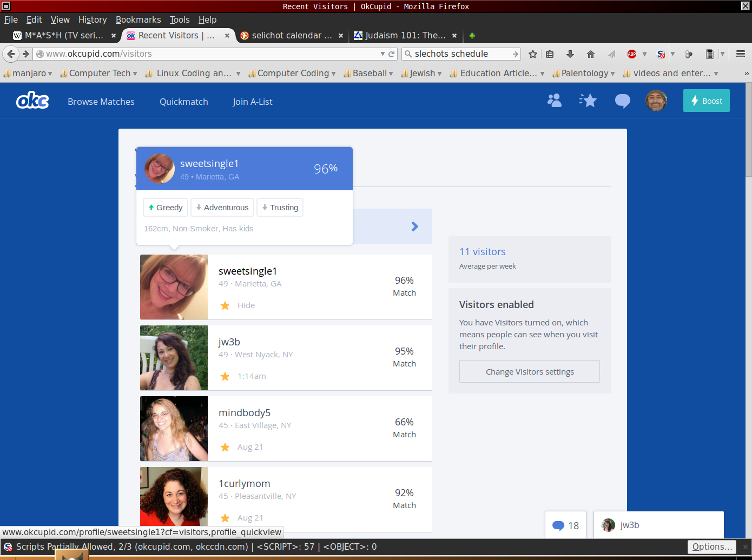Hide the sweetsingle1 visitor
The image size is (752, 560).
coord(246,305)
